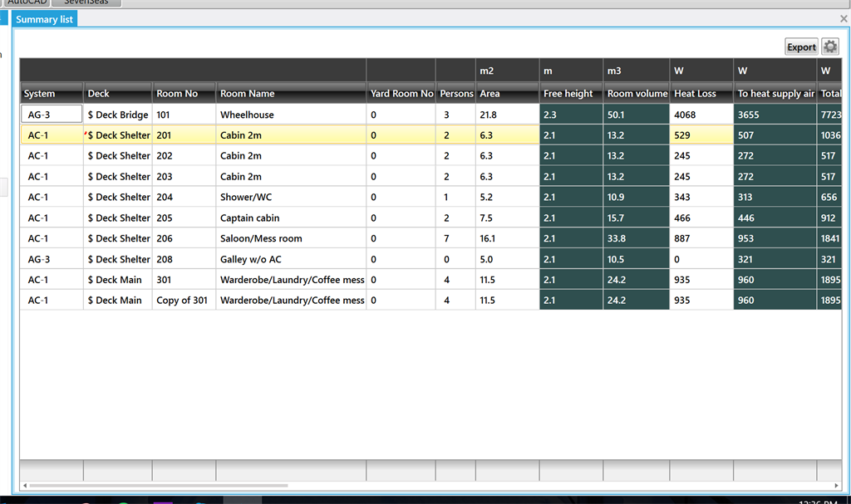
Task: Click room volume value 10.9
Action: coord(636,197)
